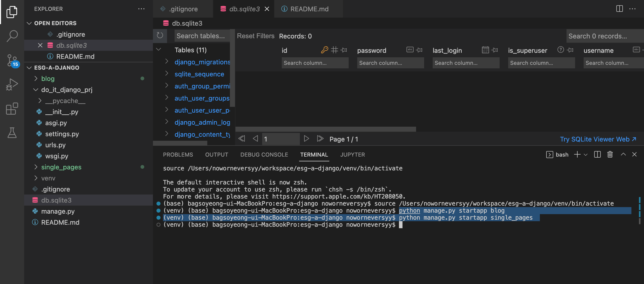Open the Jupyter panel tab
This screenshot has height=284, width=644.
pos(352,155)
